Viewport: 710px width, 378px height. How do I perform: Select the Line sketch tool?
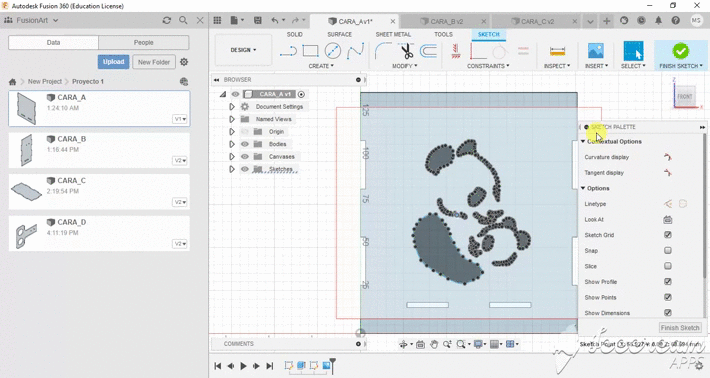coord(288,51)
